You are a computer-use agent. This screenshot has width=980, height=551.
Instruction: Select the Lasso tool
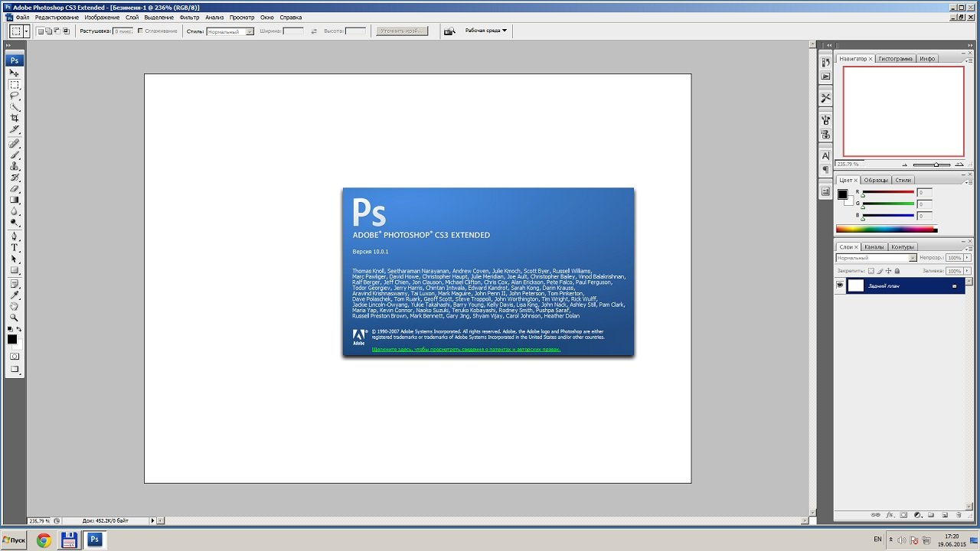coord(15,96)
